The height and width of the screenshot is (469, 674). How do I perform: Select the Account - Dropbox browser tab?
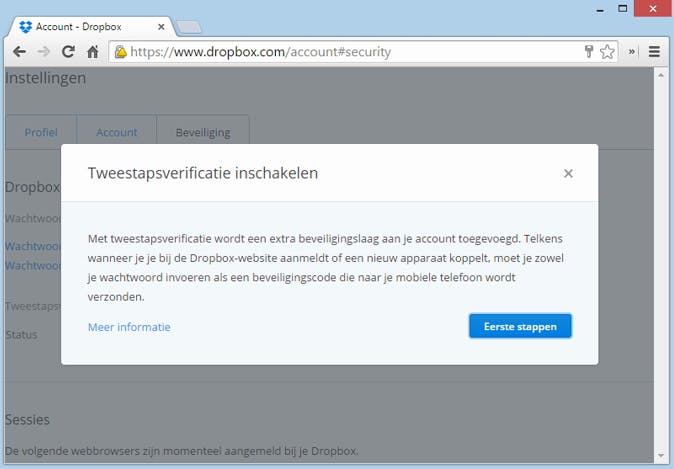(x=92, y=27)
